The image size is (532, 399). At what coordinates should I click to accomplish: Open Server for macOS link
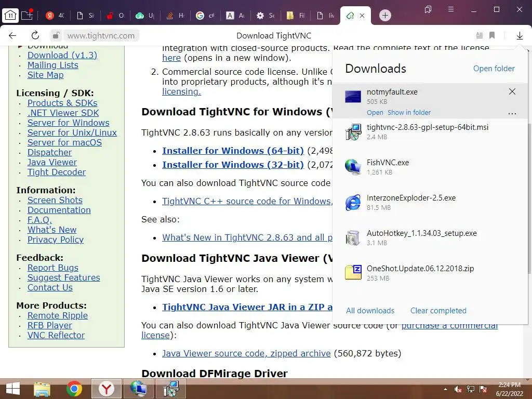pyautogui.click(x=64, y=142)
